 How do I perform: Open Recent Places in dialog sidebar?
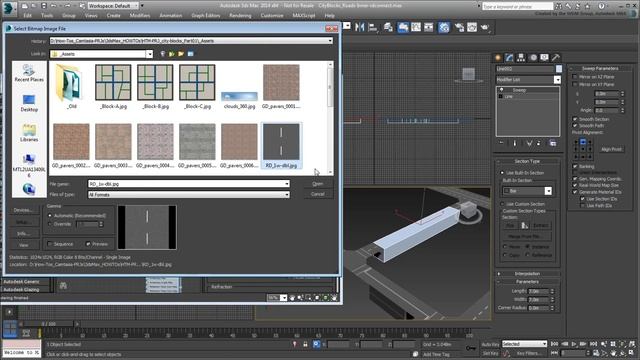pos(29,73)
